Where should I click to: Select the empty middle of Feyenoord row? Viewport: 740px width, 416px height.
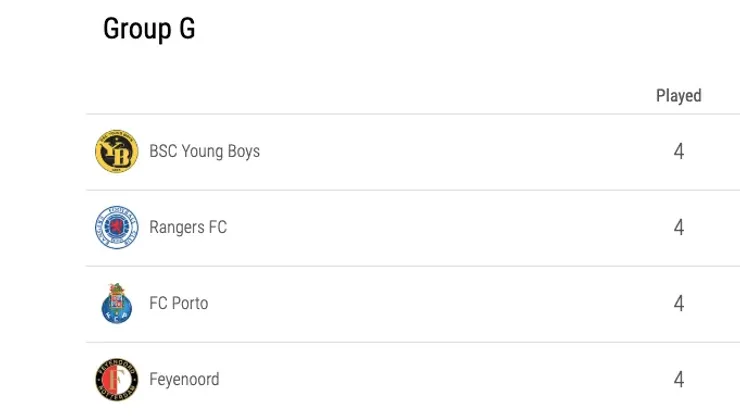[x=450, y=380]
